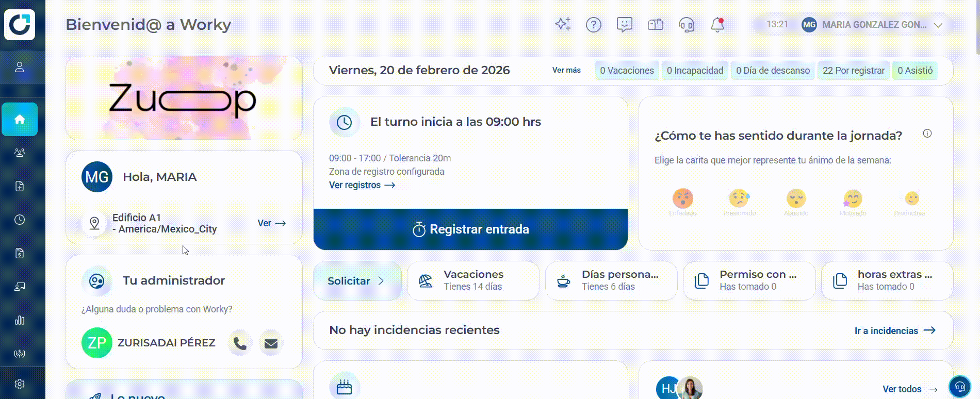Open the training presenter icon in sidebar

[20, 287]
